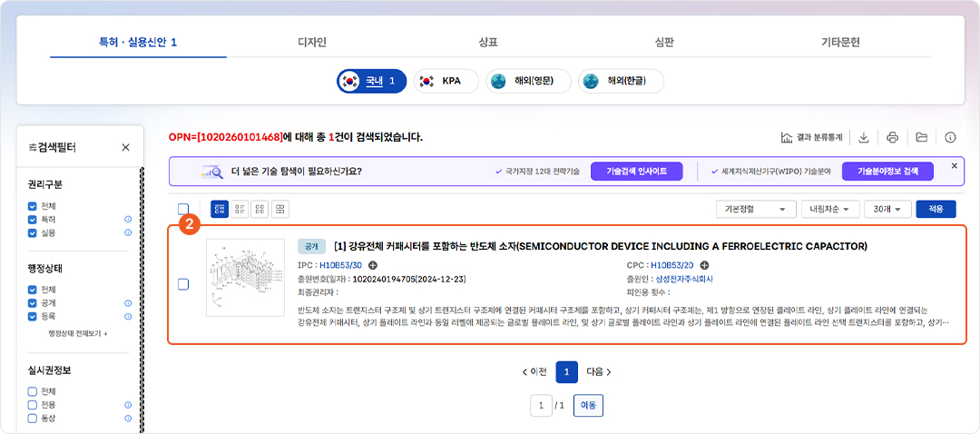Go to previous page 이전
This screenshot has height=434, width=980.
tap(534, 371)
